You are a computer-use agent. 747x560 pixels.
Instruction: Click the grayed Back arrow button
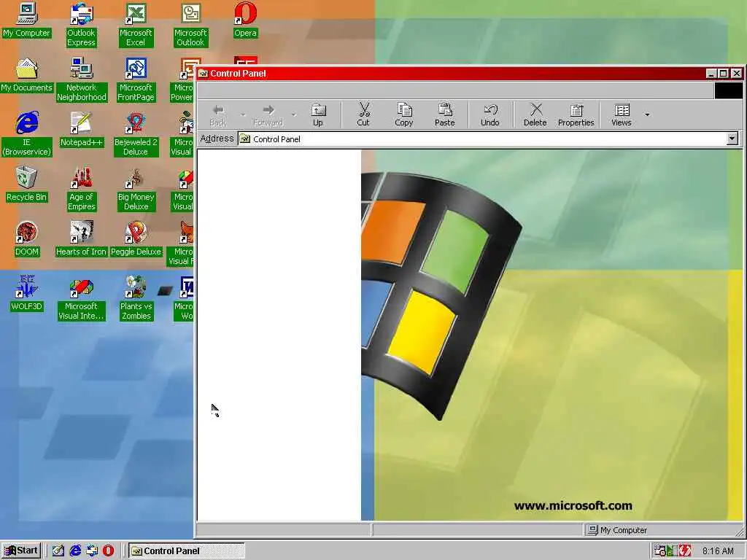218,114
